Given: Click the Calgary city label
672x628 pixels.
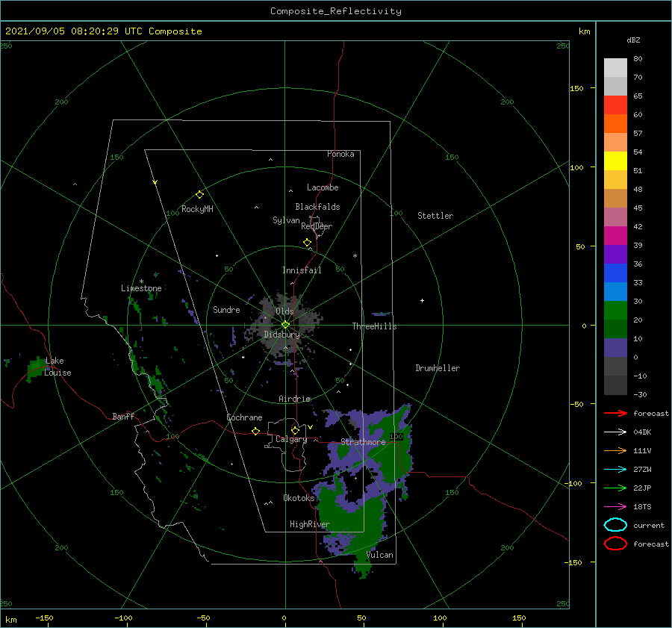Looking at the screenshot, I should [x=291, y=439].
